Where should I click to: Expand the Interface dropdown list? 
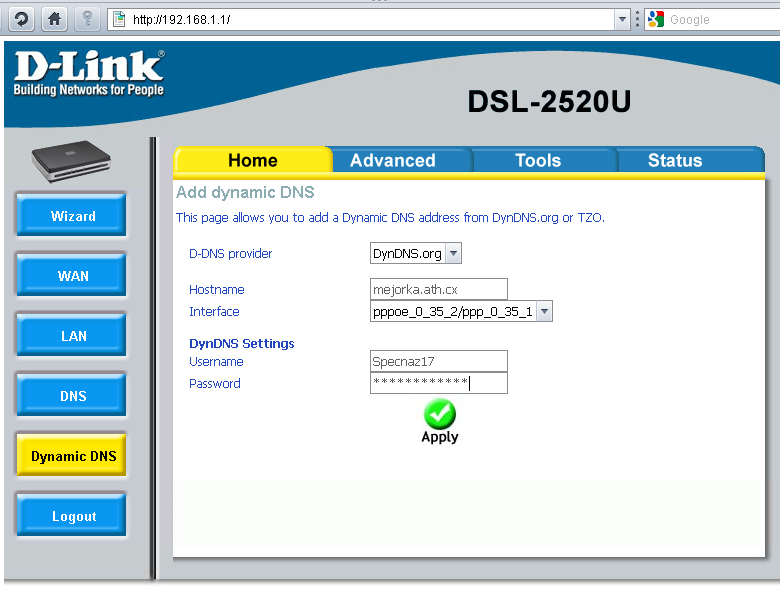(x=544, y=312)
